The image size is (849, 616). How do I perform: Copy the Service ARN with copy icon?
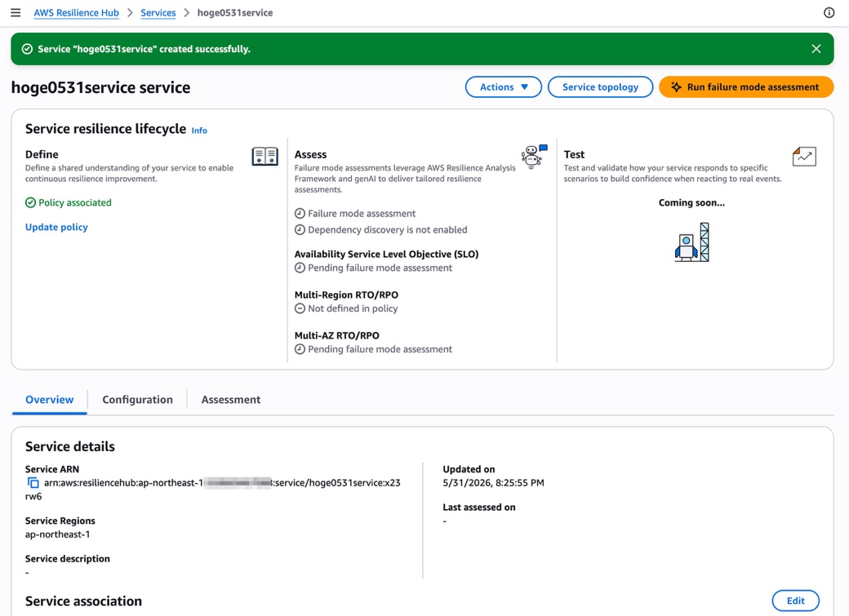coord(33,483)
